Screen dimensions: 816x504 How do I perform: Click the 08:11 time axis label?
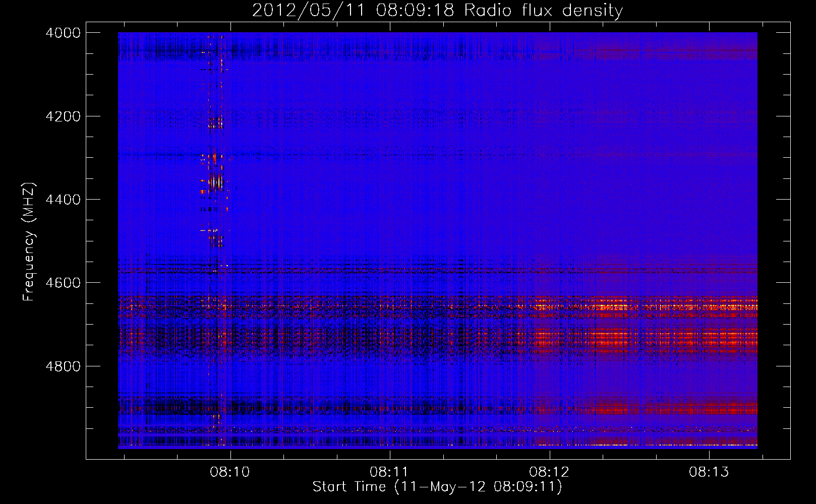389,472
